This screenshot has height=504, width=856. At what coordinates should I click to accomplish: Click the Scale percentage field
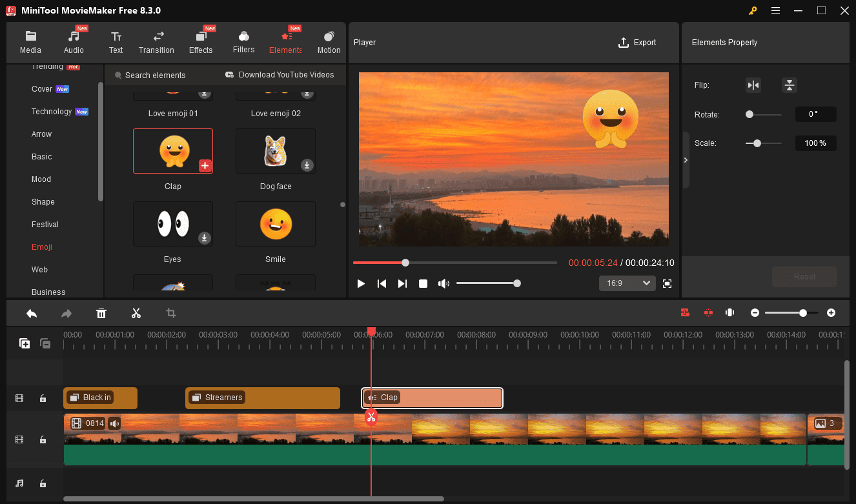click(815, 143)
